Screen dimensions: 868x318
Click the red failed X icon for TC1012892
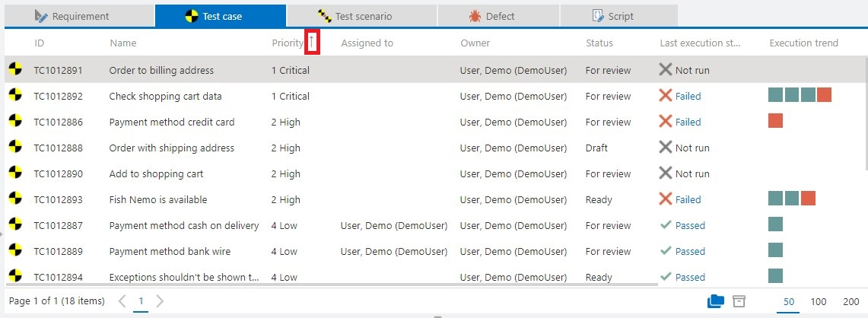point(666,96)
